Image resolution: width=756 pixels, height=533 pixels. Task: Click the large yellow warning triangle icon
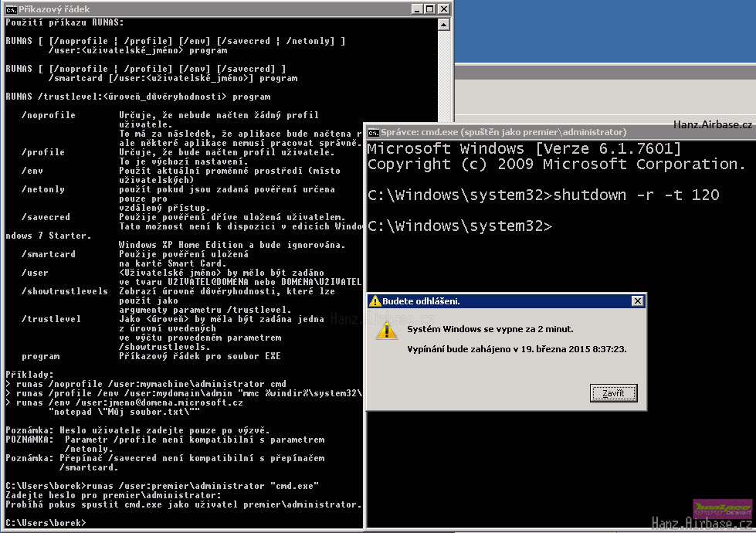(x=387, y=330)
